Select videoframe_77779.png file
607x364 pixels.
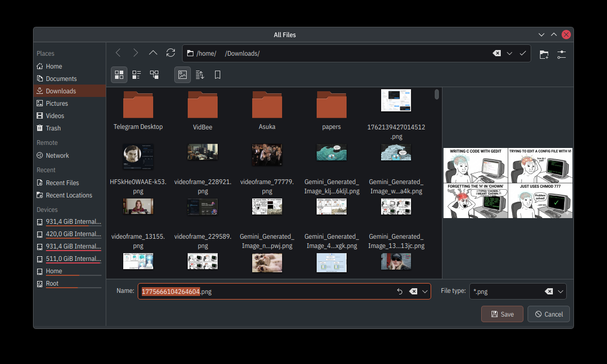pos(267,170)
